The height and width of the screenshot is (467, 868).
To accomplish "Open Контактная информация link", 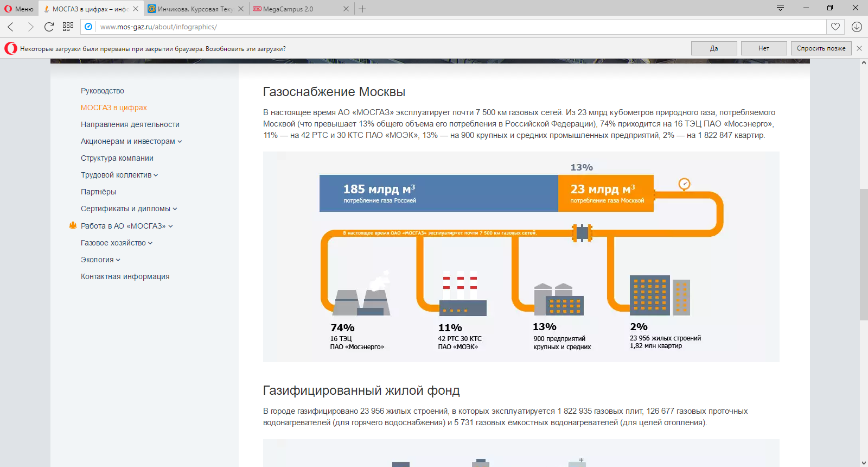I will [125, 276].
